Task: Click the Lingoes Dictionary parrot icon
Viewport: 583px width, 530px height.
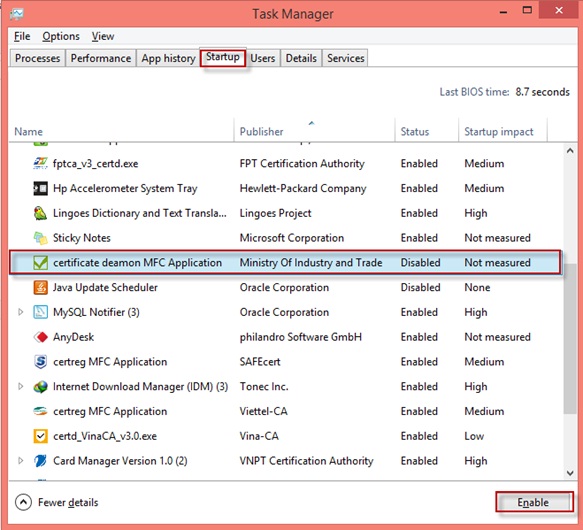Action: 40,213
